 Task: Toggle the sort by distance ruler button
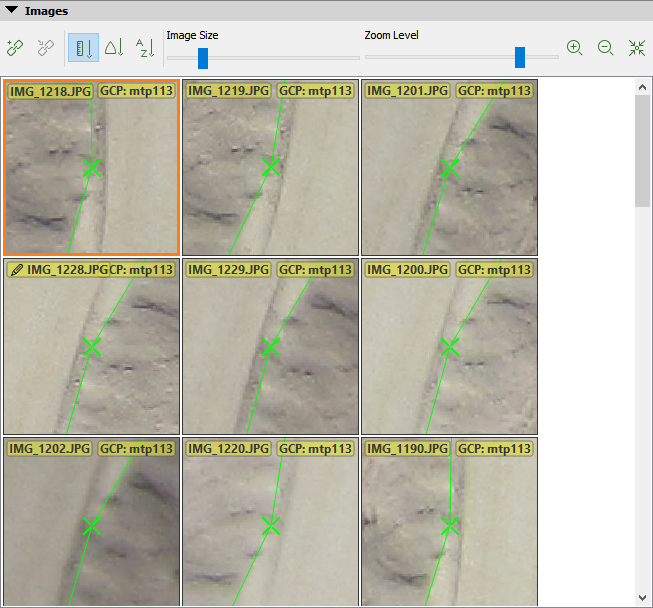coord(82,47)
